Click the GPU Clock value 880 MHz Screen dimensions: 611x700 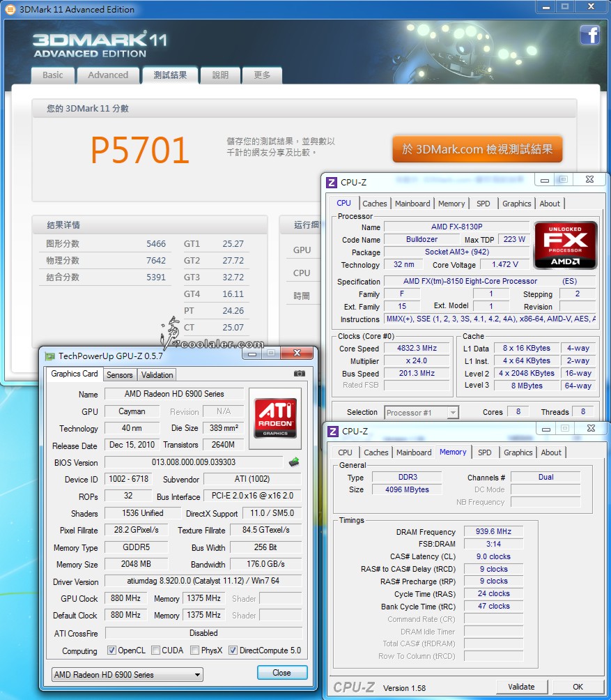pyautogui.click(x=126, y=598)
